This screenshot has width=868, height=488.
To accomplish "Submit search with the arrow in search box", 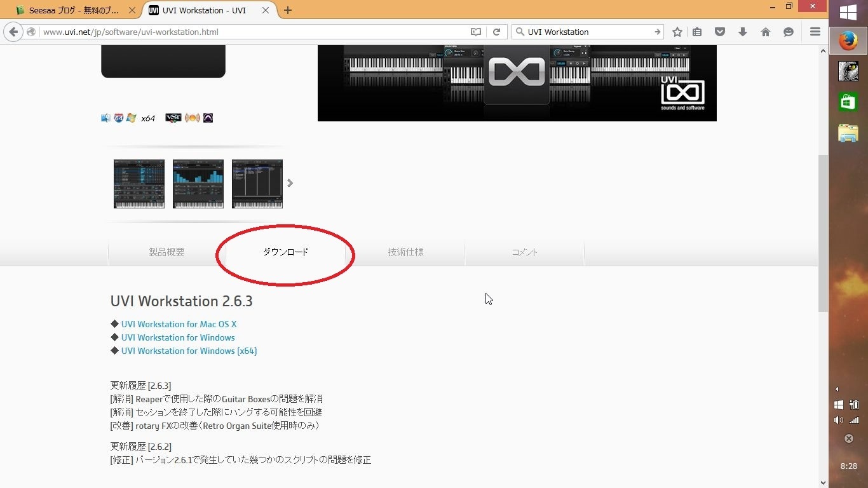I will pyautogui.click(x=658, y=32).
